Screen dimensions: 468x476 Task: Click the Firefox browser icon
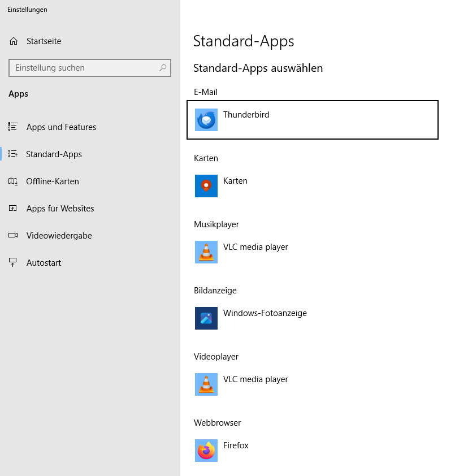(x=206, y=451)
